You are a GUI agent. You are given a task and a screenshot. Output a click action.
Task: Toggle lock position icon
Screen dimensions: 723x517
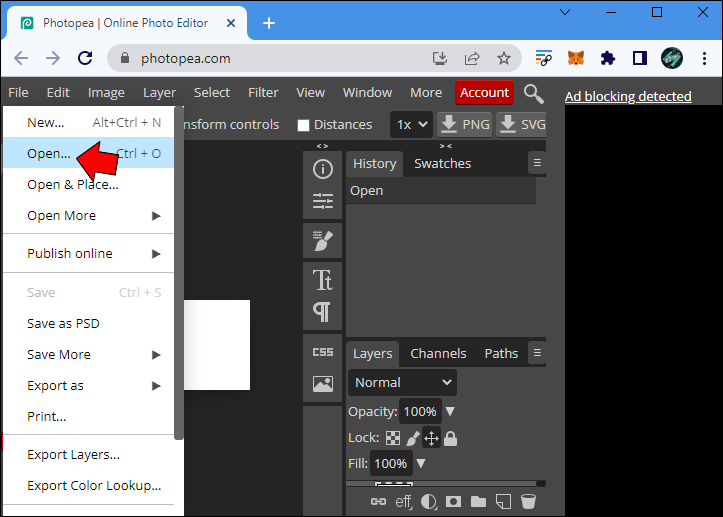432,438
